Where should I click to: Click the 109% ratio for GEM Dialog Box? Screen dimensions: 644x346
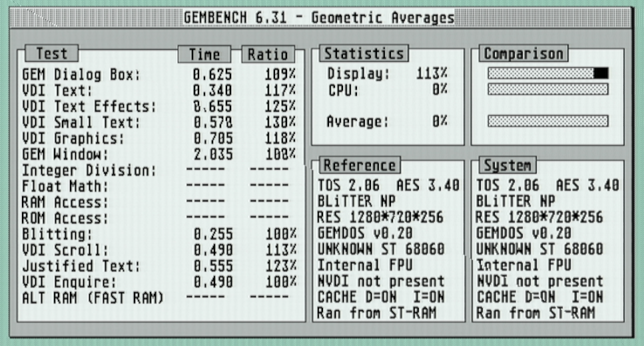point(280,75)
